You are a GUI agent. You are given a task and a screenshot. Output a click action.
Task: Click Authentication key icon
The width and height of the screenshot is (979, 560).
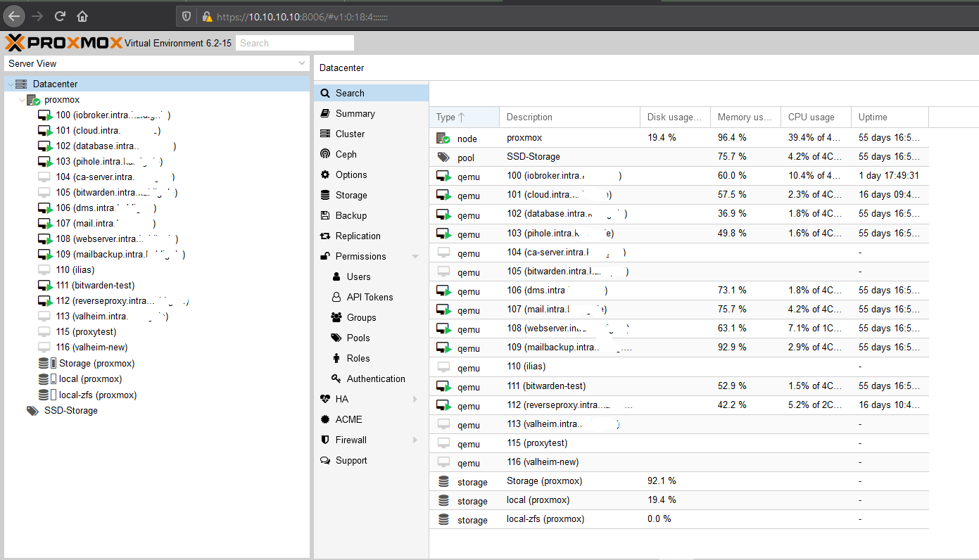coord(336,378)
